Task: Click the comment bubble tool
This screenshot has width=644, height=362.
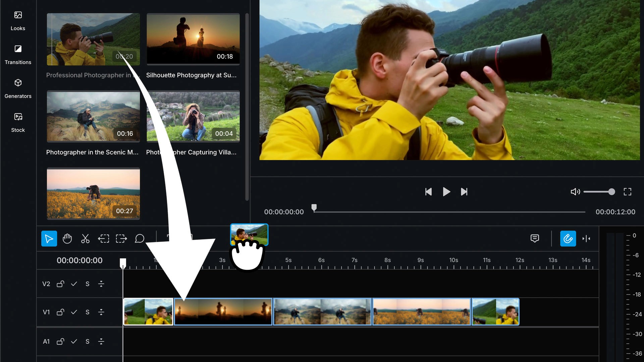Action: [x=140, y=239]
